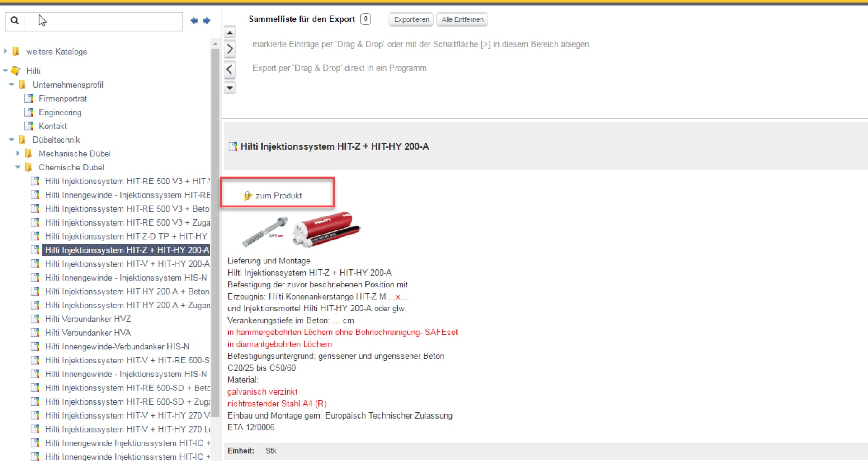This screenshot has height=461, width=868.
Task: Click the blue forward arrow icon
Action: tap(207, 20)
